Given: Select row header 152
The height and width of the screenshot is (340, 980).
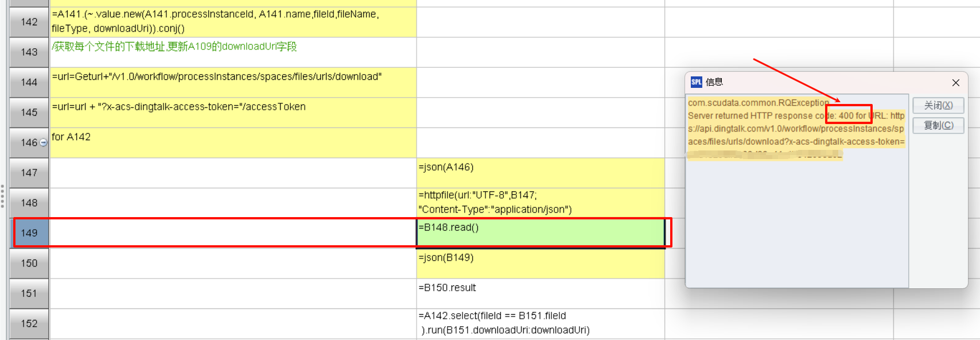Looking at the screenshot, I should click(x=29, y=324).
